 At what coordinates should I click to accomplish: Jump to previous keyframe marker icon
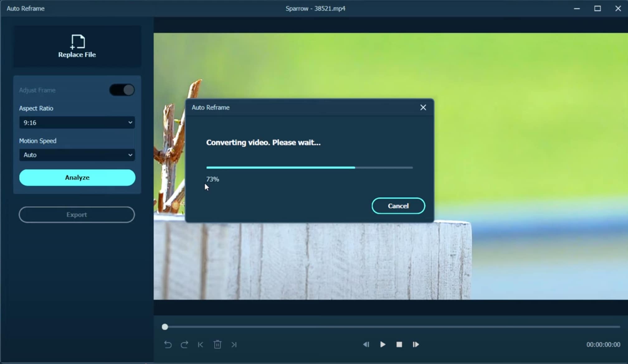click(201, 344)
